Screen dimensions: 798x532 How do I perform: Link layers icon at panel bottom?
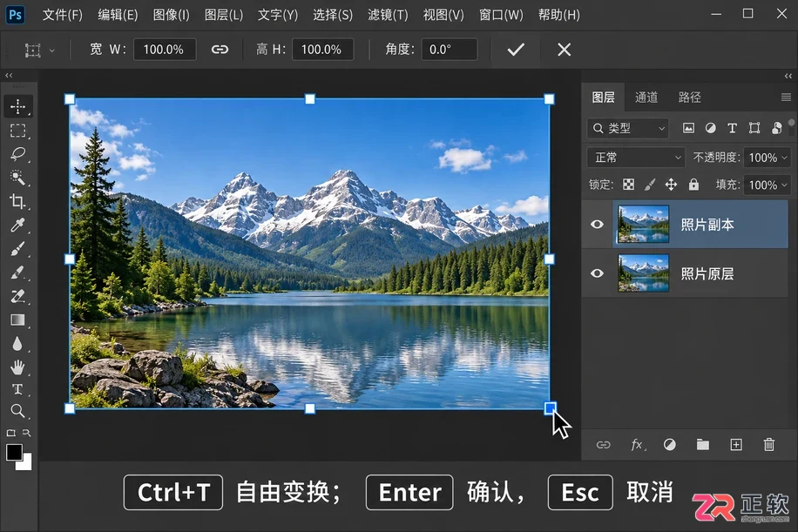(x=603, y=445)
